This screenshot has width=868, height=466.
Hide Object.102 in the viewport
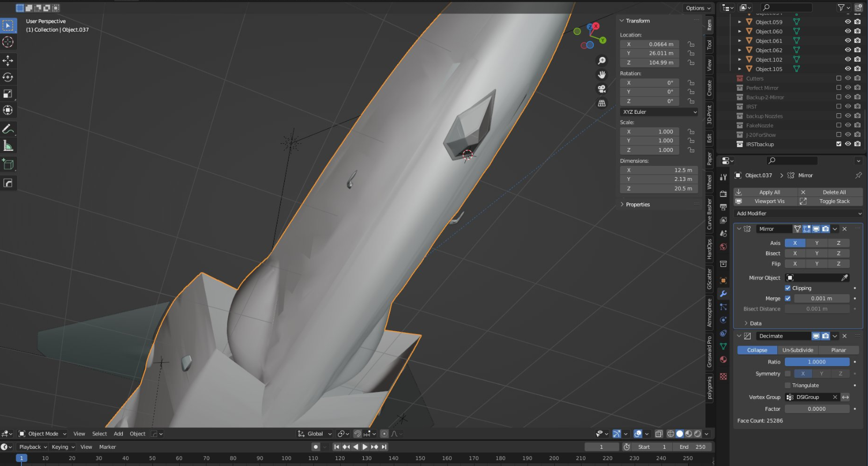click(x=848, y=60)
